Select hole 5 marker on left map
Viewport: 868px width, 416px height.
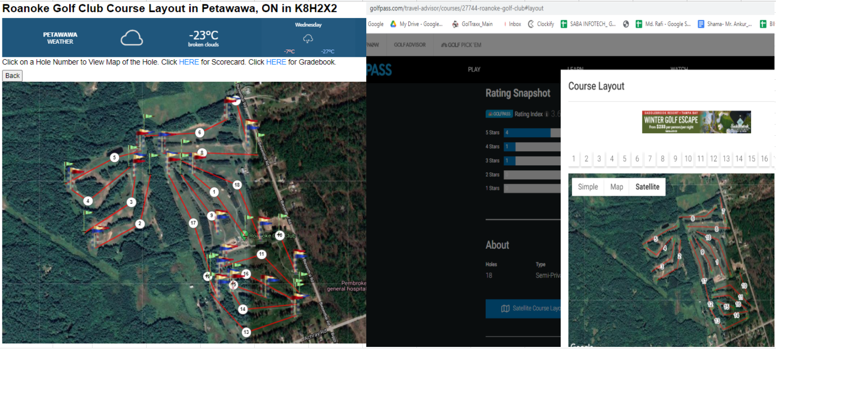point(114,158)
